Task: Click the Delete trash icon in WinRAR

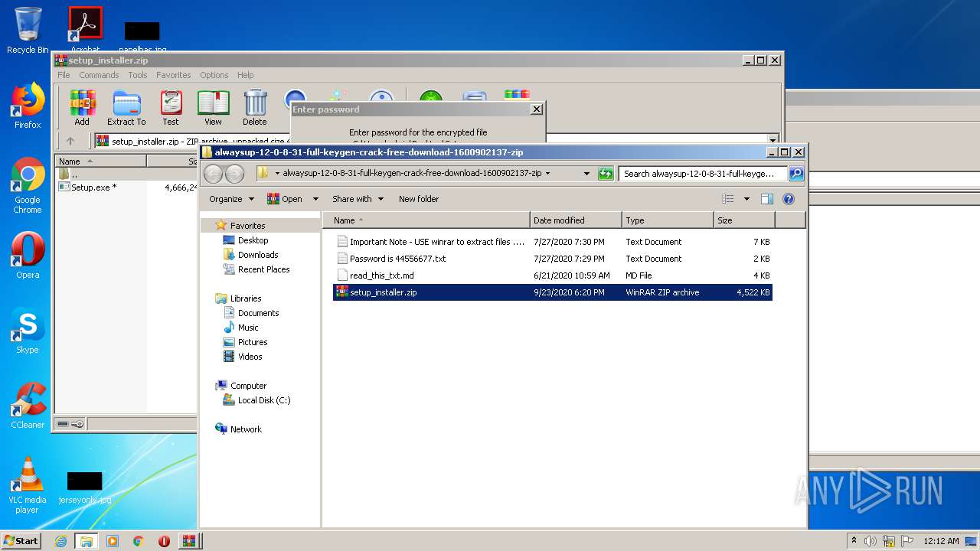Action: pos(255,108)
